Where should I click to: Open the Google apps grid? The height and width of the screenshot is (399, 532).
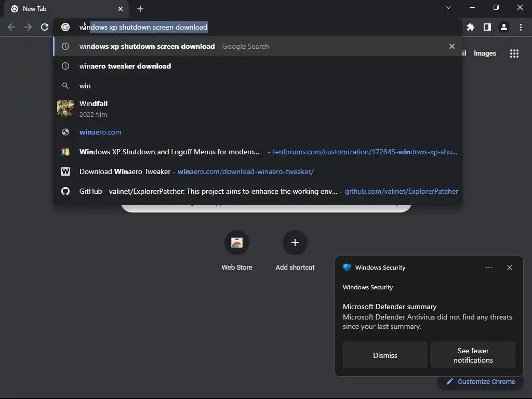[x=514, y=54]
